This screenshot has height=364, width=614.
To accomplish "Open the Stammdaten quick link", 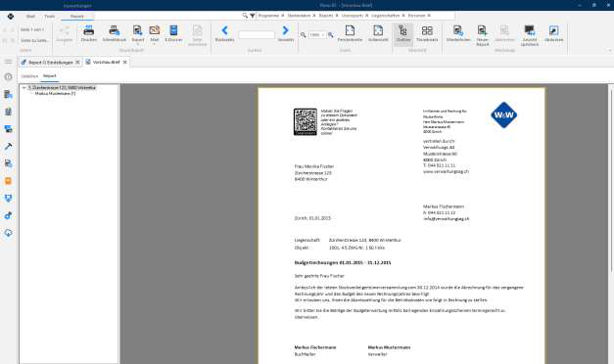I will tap(299, 16).
